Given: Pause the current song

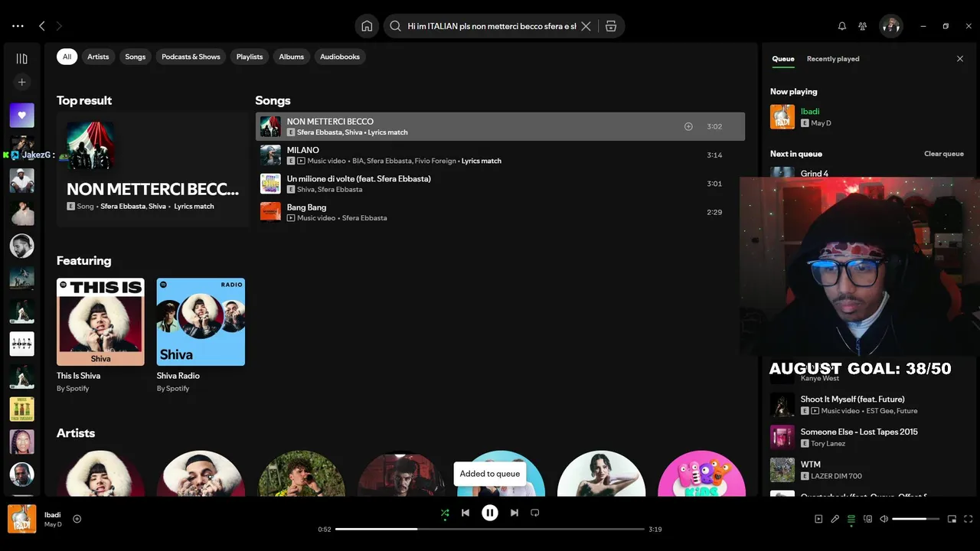Looking at the screenshot, I should click(490, 513).
